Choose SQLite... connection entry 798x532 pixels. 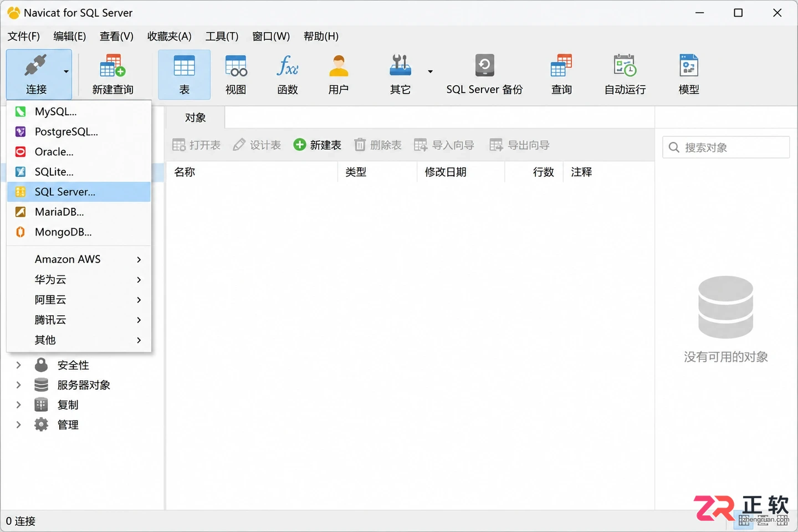(79, 172)
